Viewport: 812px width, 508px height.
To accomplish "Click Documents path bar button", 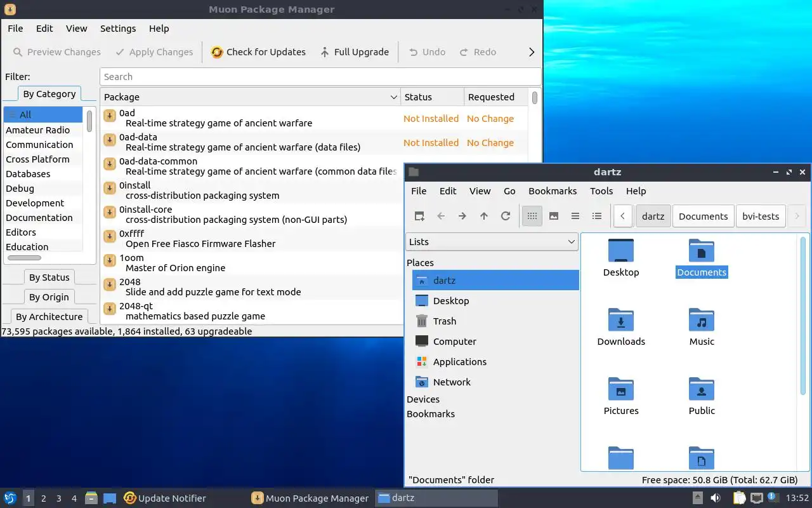I will pyautogui.click(x=703, y=216).
